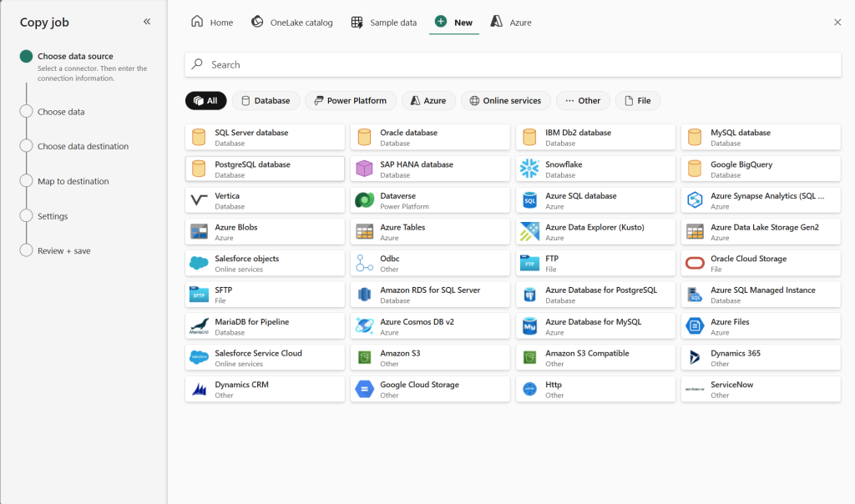Image resolution: width=855 pixels, height=504 pixels.
Task: Jump to Map to destination step
Action: pos(73,181)
